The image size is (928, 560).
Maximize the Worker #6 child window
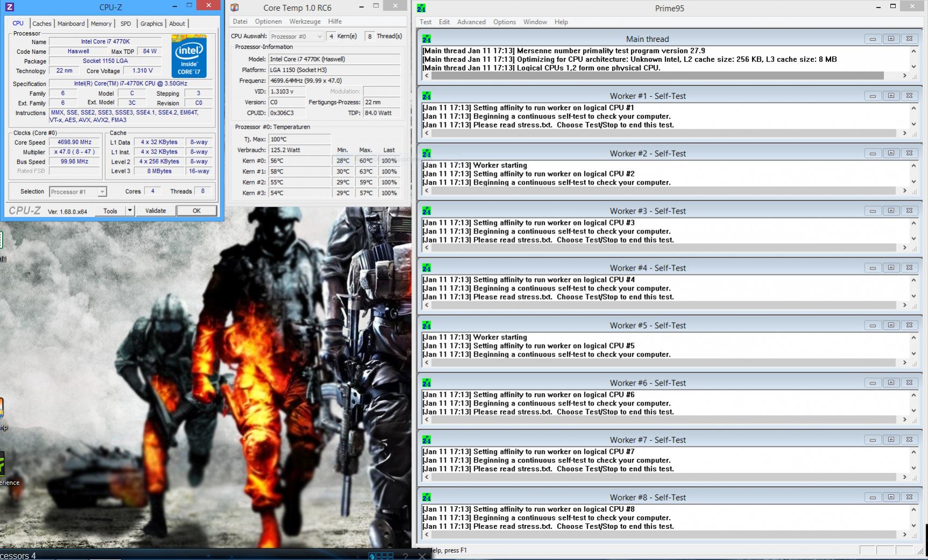891,383
